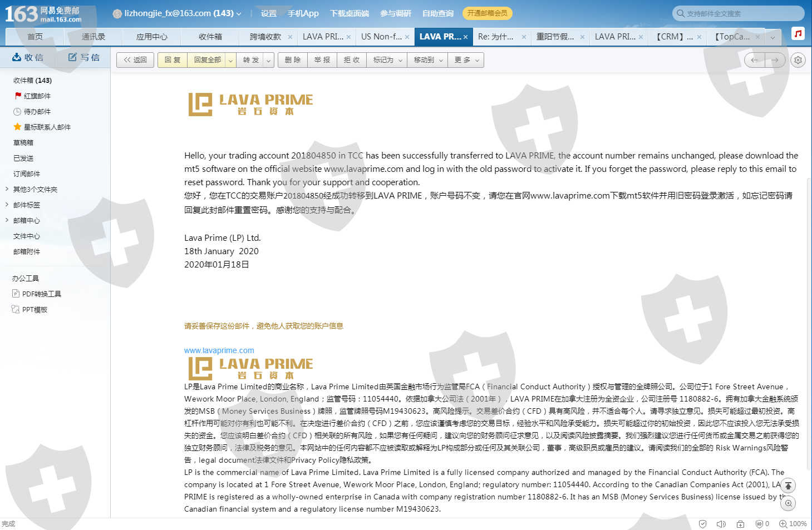Click the 拒收 reject button
Screen dimensions: 812x530
(352, 60)
